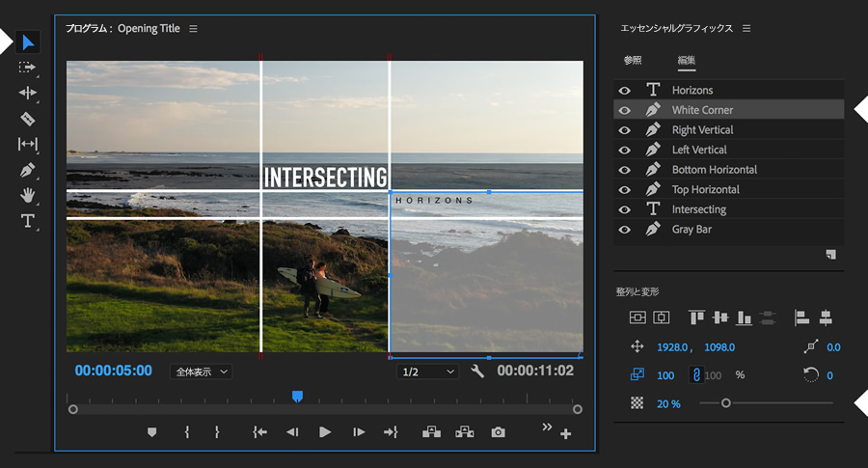This screenshot has width=868, height=468.
Task: Pick the Razor tool
Action: 27,119
